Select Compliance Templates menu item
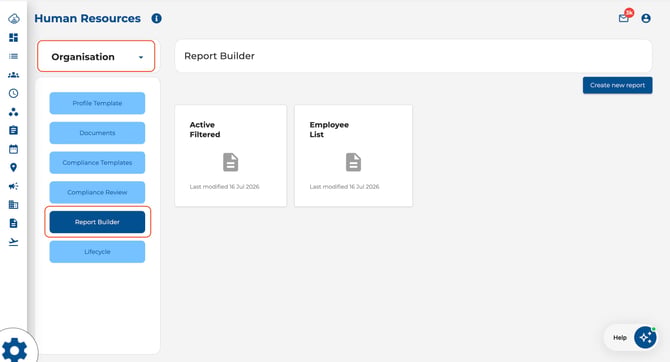The height and width of the screenshot is (362, 670). 97,162
